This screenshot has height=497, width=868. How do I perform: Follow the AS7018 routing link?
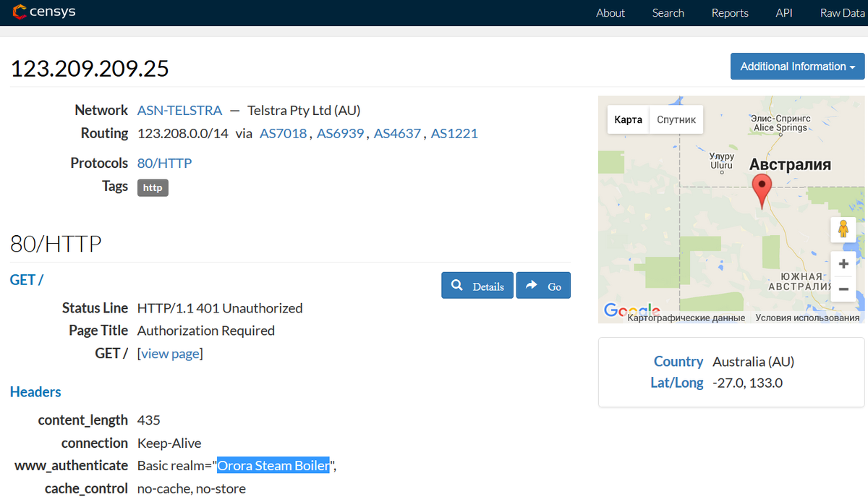(x=283, y=134)
